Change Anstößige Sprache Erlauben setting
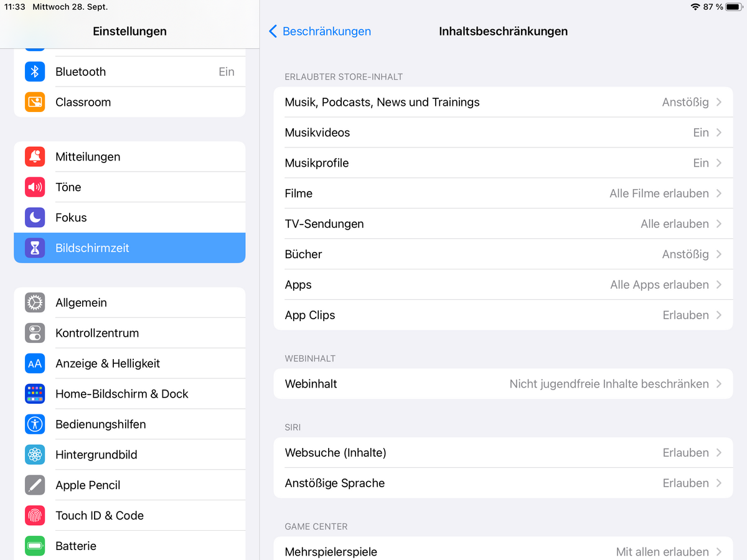 (685, 483)
